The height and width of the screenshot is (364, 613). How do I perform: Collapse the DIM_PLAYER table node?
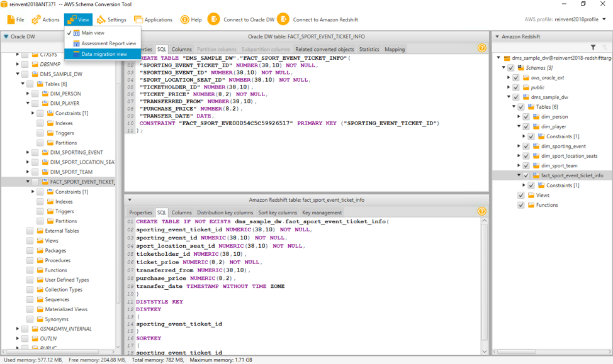tap(28, 104)
